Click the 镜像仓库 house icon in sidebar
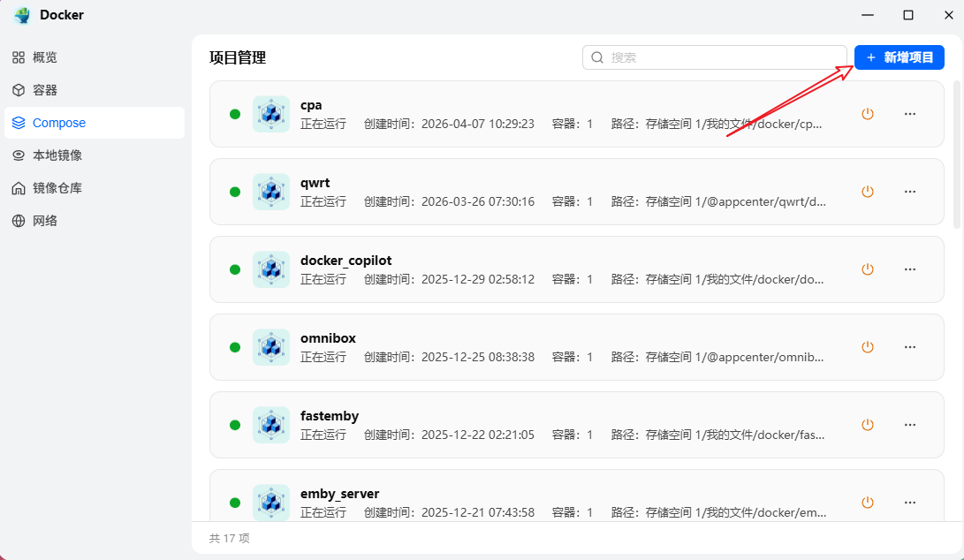The image size is (964, 560). click(x=19, y=188)
